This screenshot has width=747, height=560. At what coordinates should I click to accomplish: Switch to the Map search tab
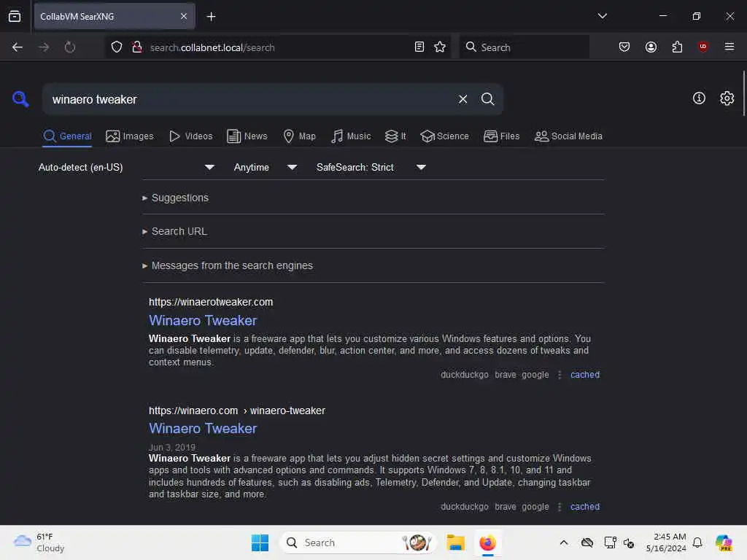click(299, 136)
